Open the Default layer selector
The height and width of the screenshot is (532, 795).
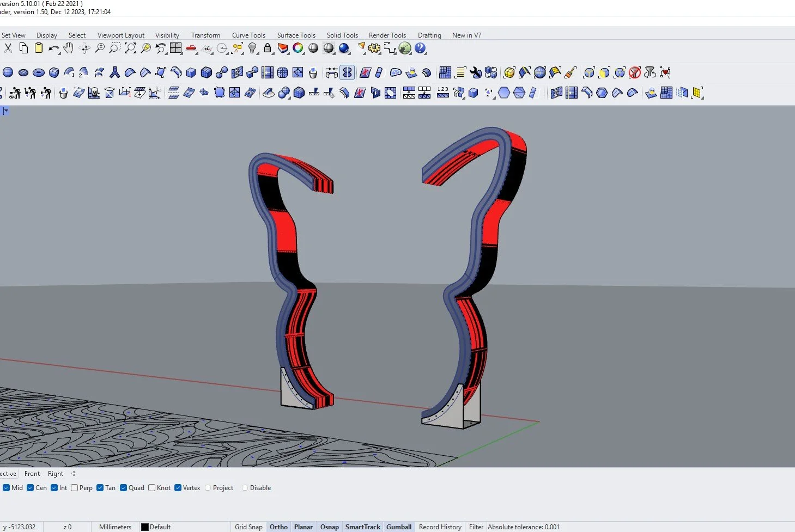(160, 527)
